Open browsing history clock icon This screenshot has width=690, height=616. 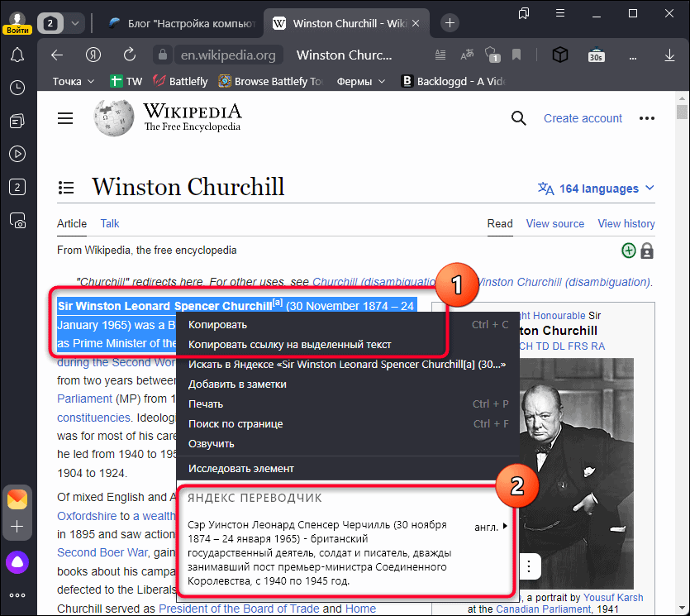coord(17,88)
